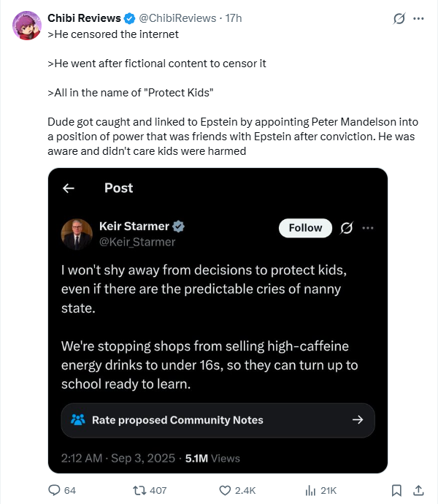Image resolution: width=438 pixels, height=504 pixels.
Task: Click the 17h post timestamp
Action: tap(234, 18)
